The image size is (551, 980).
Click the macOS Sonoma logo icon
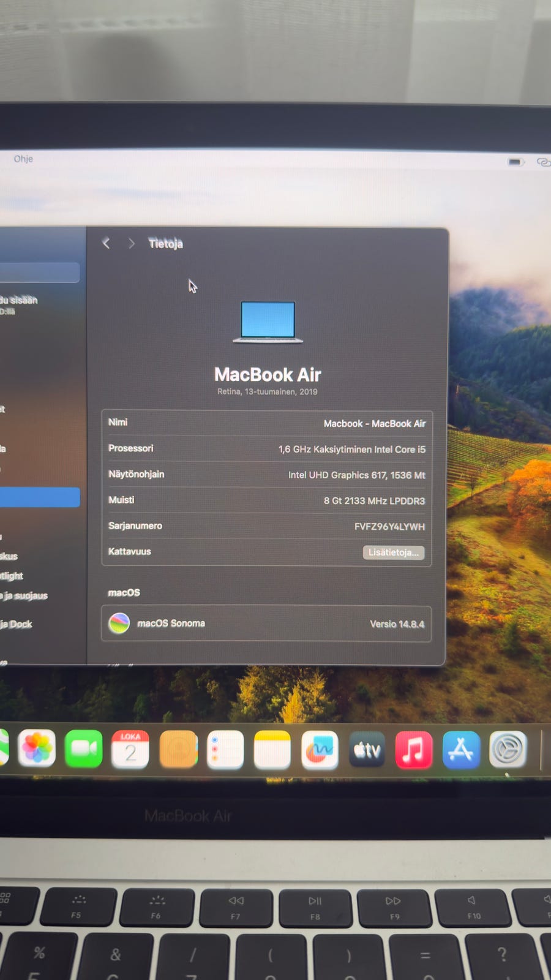[x=119, y=624]
